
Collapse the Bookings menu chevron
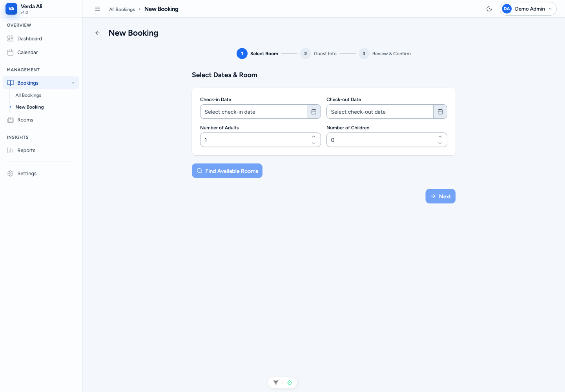click(73, 83)
